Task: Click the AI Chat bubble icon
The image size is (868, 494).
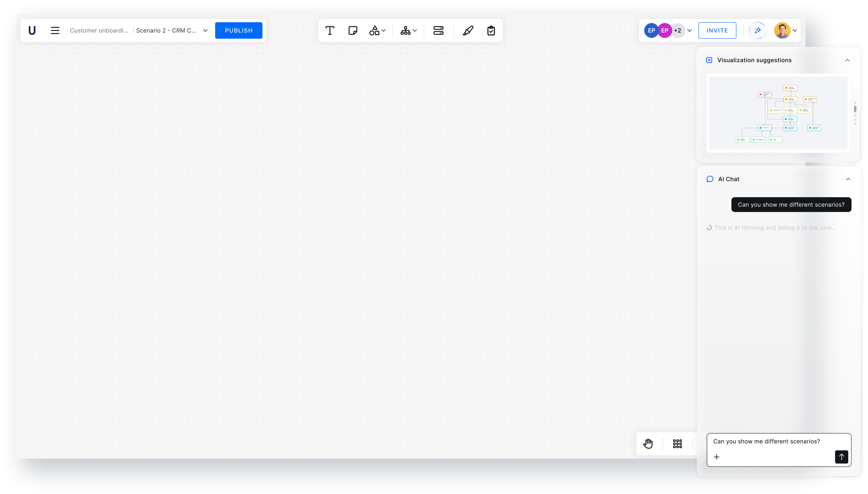Action: (x=710, y=179)
